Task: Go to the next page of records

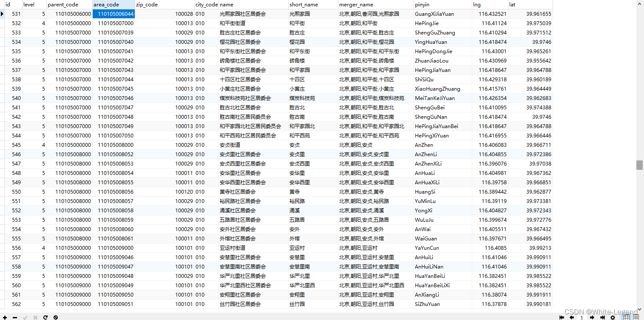Action: 592,317
